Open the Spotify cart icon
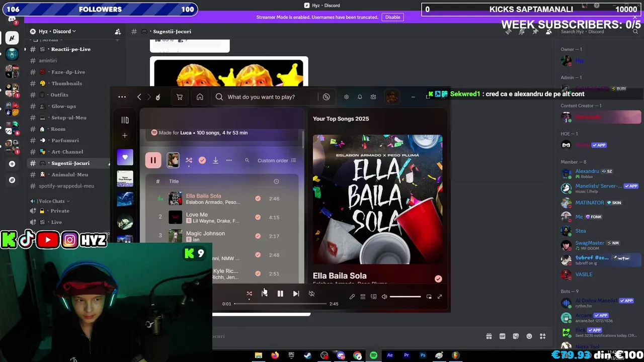Viewport: 644px width, 362px height. tap(179, 97)
